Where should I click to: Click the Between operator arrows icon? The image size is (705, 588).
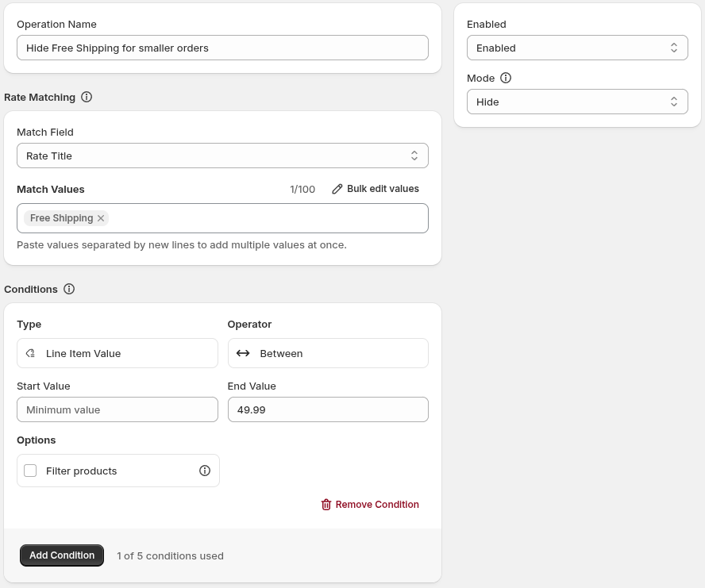(x=243, y=353)
